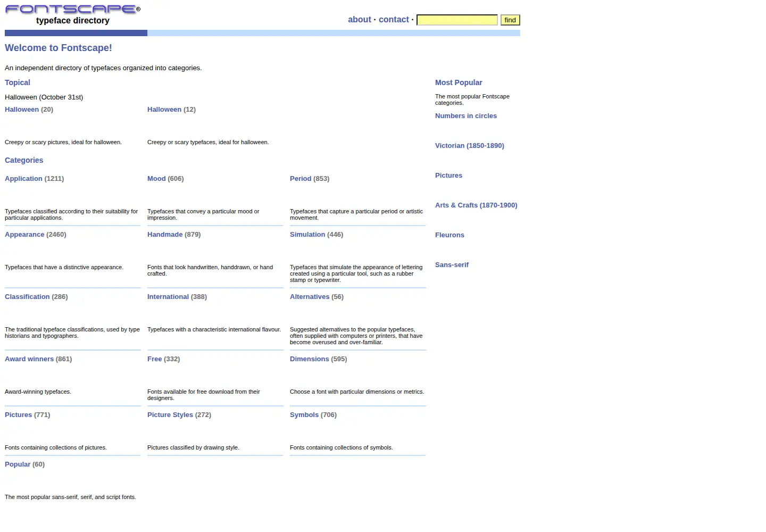Open Numbers in circles popular link

pos(466,116)
